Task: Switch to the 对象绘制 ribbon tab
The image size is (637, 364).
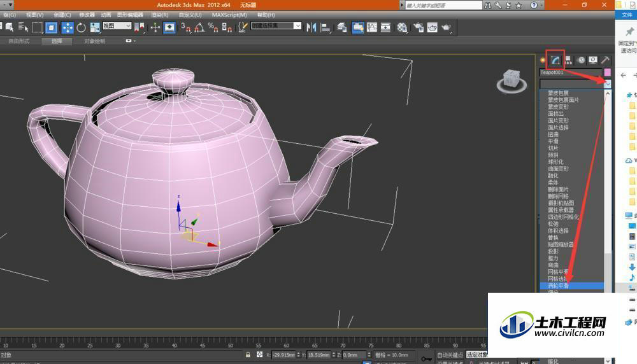Action: pos(95,41)
